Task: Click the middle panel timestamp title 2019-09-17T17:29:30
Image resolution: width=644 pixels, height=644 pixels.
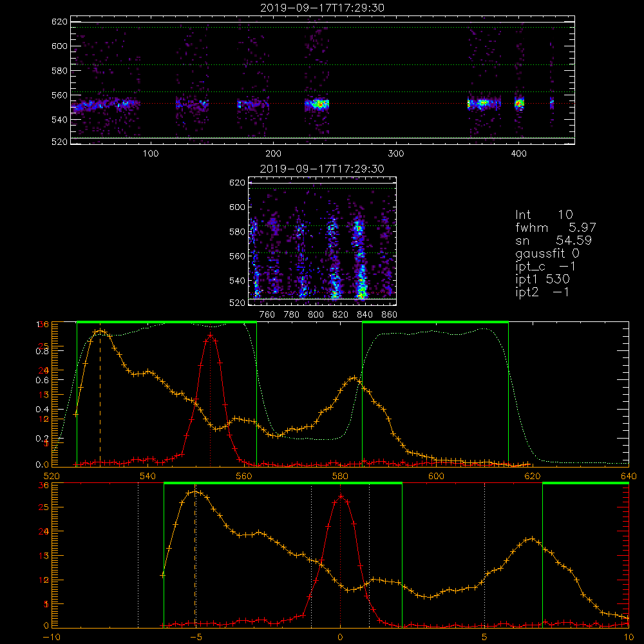Action: pos(322,169)
